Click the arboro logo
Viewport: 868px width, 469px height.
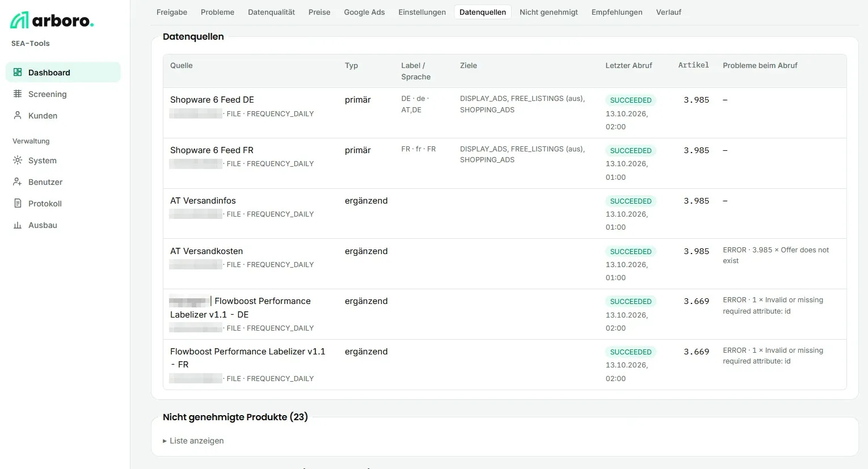pos(52,20)
